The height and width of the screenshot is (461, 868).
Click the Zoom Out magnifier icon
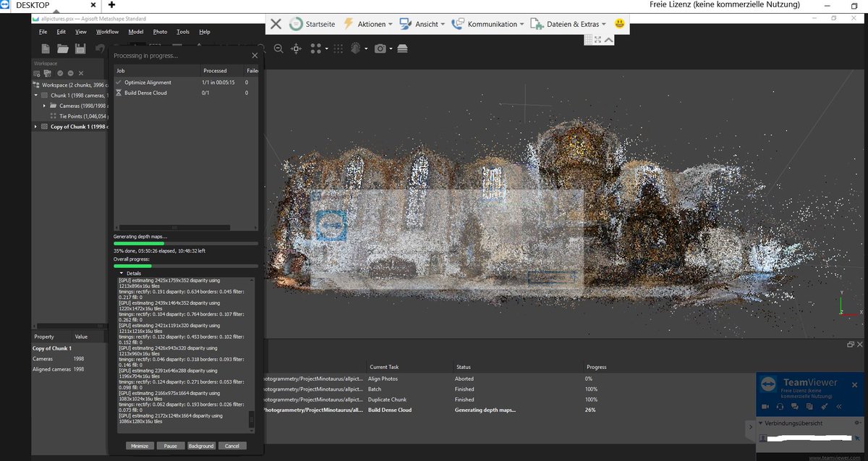tap(278, 48)
